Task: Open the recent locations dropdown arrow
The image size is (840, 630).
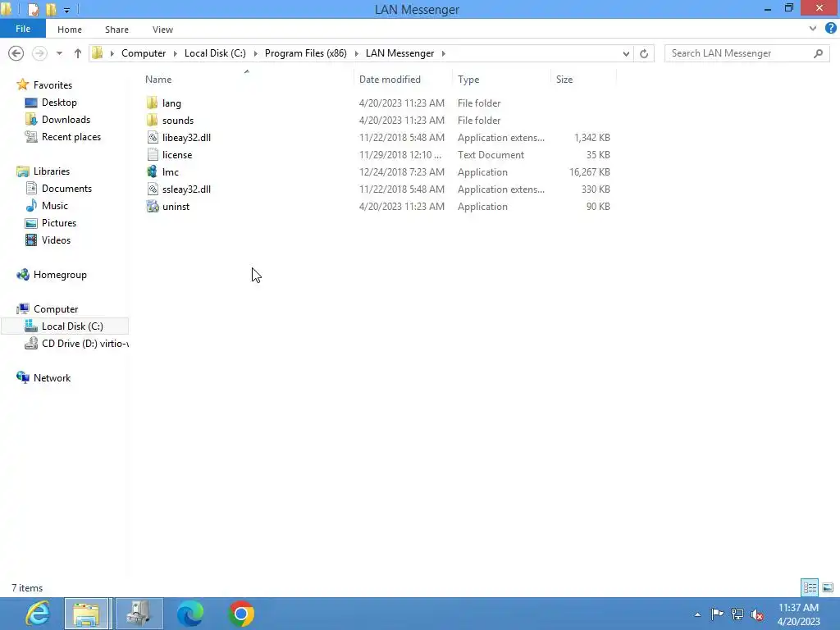Action: 59,53
